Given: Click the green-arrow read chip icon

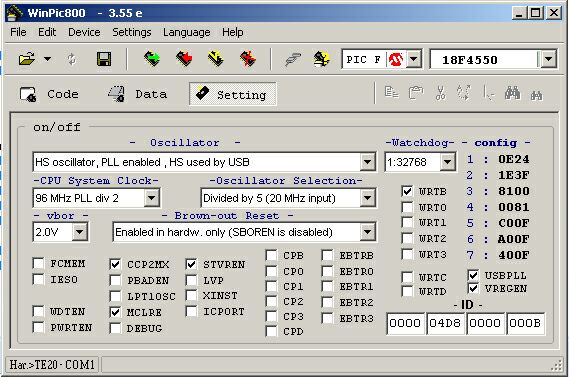Looking at the screenshot, I should [152, 58].
